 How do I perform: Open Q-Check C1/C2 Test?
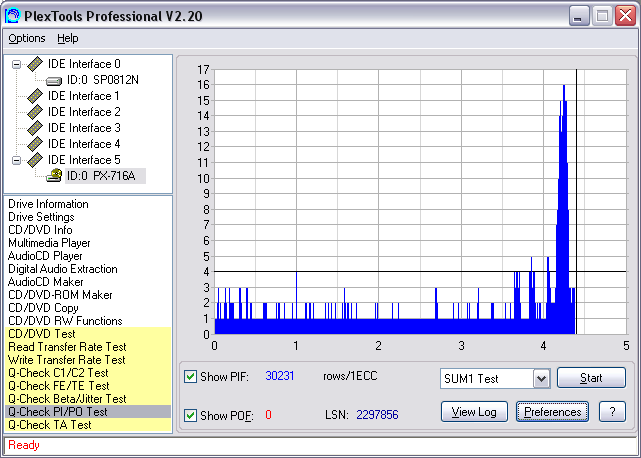[58, 373]
